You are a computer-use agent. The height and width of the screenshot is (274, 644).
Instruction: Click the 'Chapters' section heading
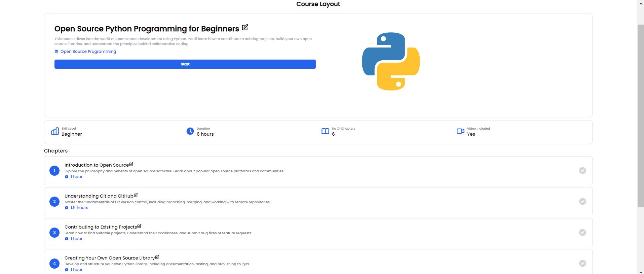click(56, 151)
